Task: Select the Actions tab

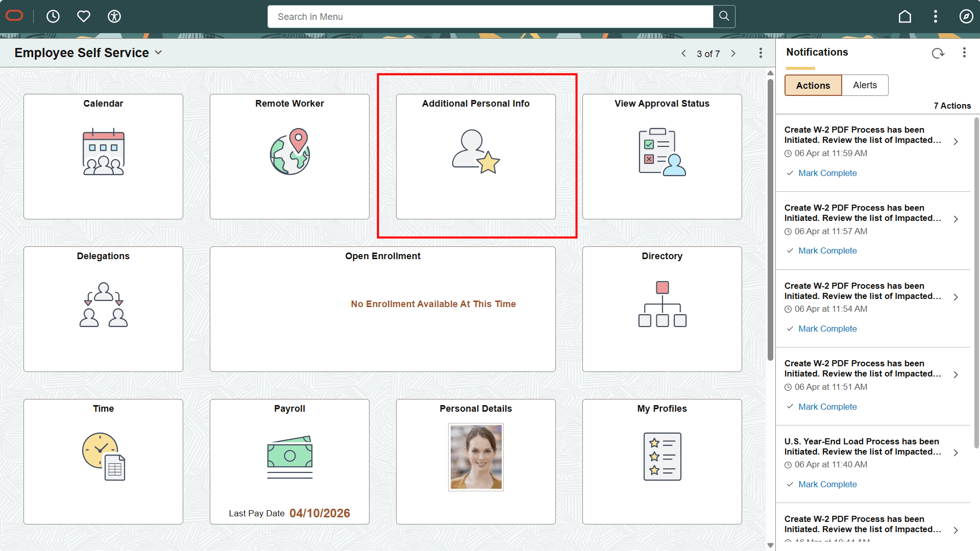Action: point(813,85)
